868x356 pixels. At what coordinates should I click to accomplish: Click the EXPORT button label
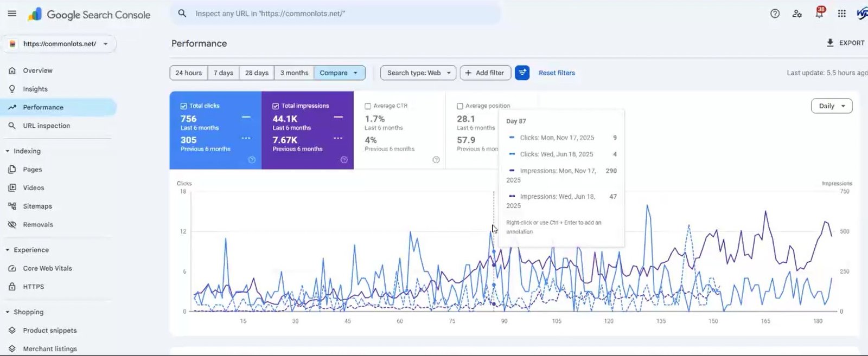tap(852, 43)
